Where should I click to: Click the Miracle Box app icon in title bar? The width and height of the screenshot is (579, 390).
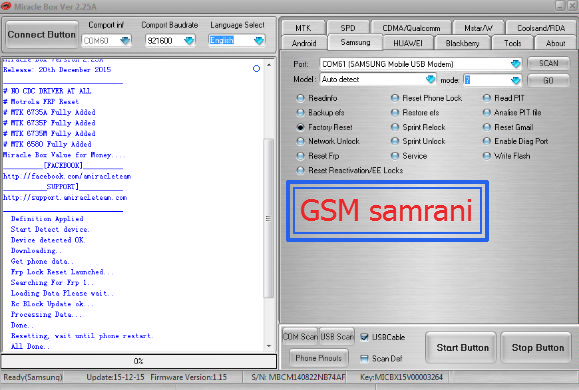point(6,6)
